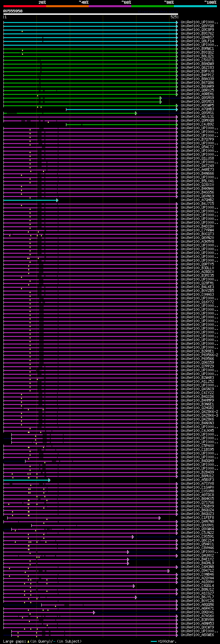The width and height of the screenshot is (220, 644).
Task: Open hit UniRef100_A9TDC8
Action: (197, 495)
